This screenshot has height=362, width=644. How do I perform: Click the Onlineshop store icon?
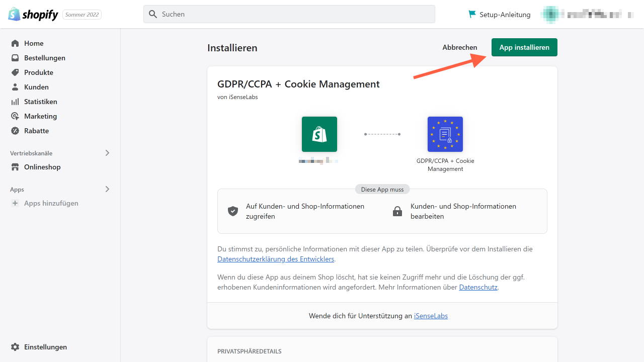[15, 167]
